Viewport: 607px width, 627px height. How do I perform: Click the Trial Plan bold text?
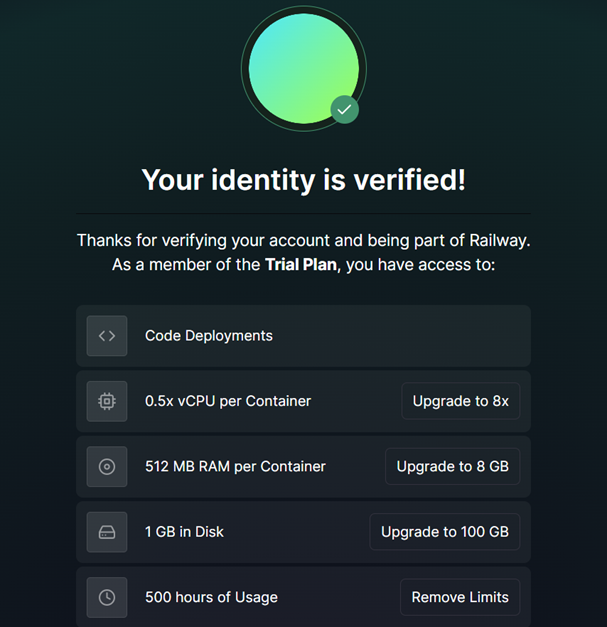pos(301,265)
